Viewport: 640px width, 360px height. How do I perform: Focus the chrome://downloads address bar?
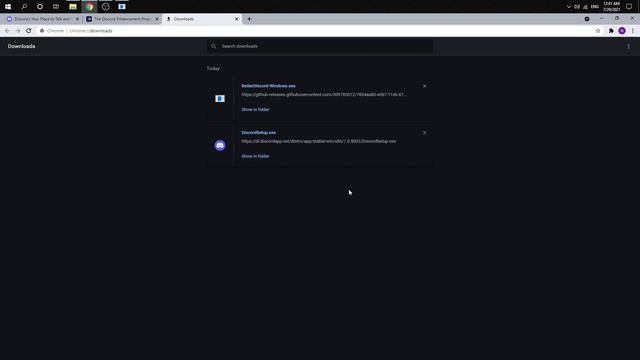tap(314, 31)
